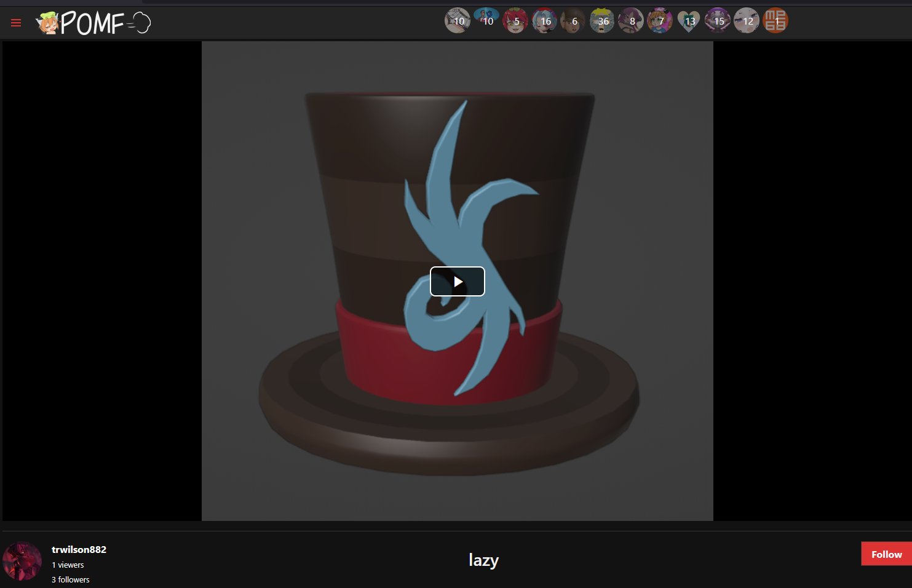
Task: Open trwilson882's profile avatar
Action: 22,561
